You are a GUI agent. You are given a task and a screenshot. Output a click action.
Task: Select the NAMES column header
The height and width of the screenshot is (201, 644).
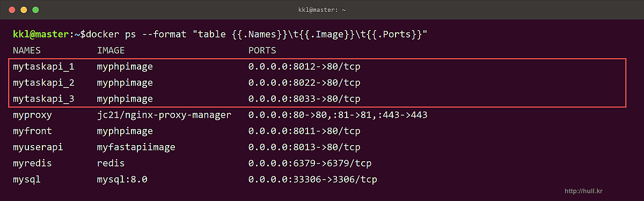27,51
